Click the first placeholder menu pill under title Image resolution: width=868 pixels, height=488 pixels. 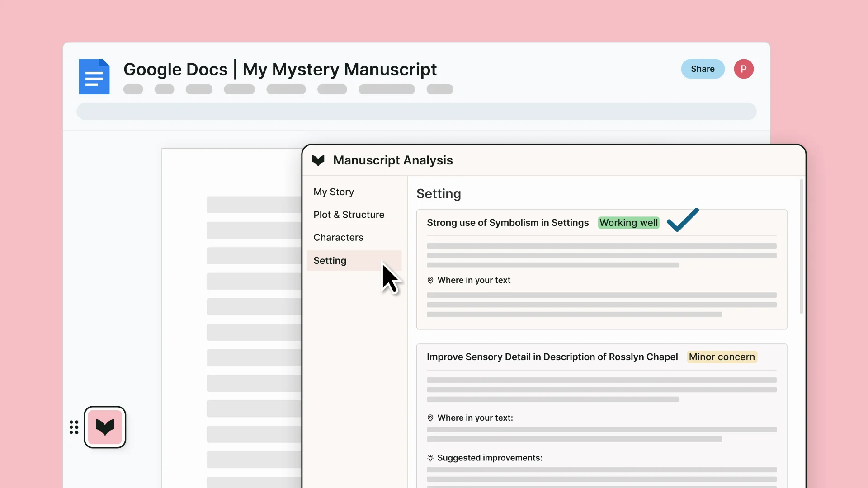(x=133, y=89)
